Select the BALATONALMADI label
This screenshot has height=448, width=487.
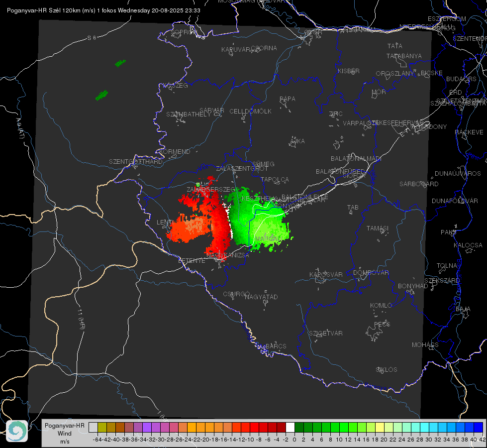coord(356,159)
